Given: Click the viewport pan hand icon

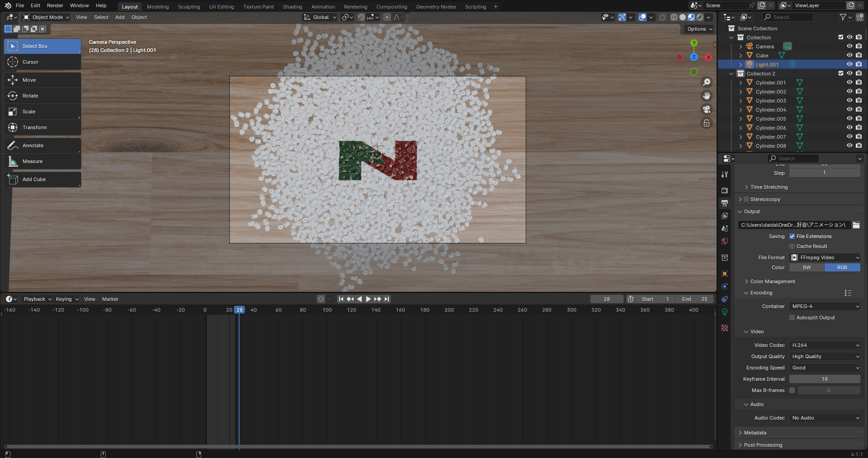Looking at the screenshot, I should (x=706, y=96).
